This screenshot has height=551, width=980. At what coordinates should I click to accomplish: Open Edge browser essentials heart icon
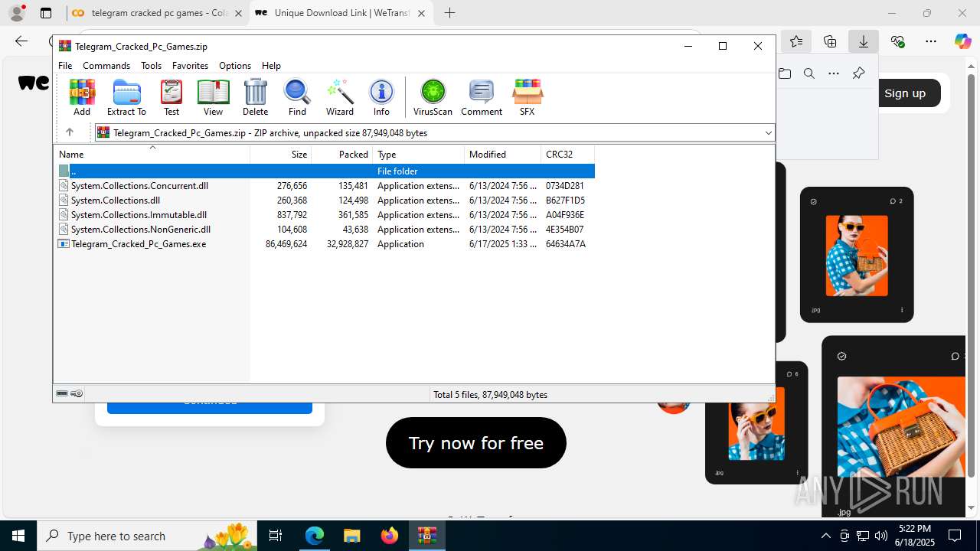point(897,41)
